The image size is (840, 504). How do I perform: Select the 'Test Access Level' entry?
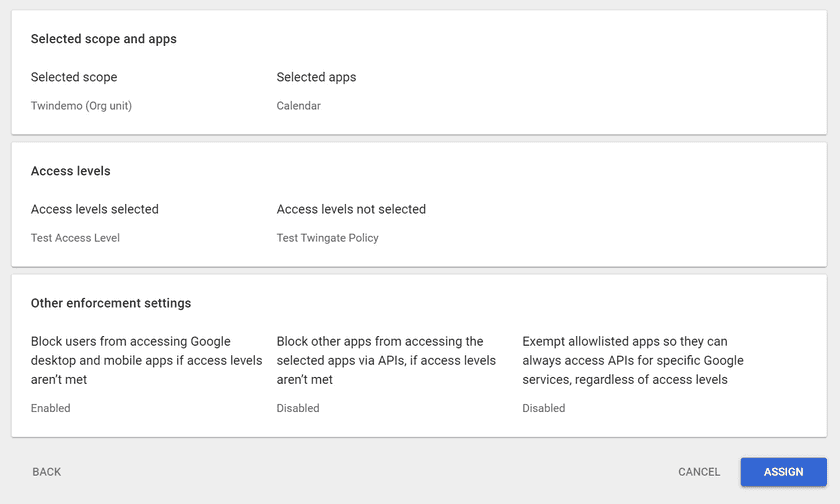coord(75,238)
